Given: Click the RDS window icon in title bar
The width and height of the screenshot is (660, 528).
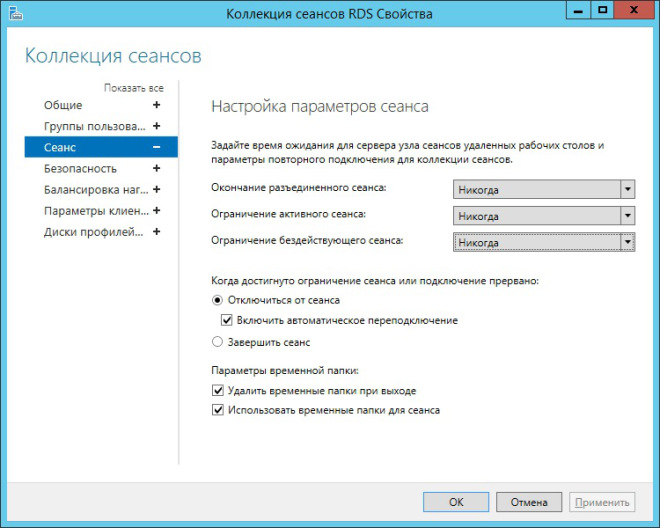Looking at the screenshot, I should pos(11,12).
